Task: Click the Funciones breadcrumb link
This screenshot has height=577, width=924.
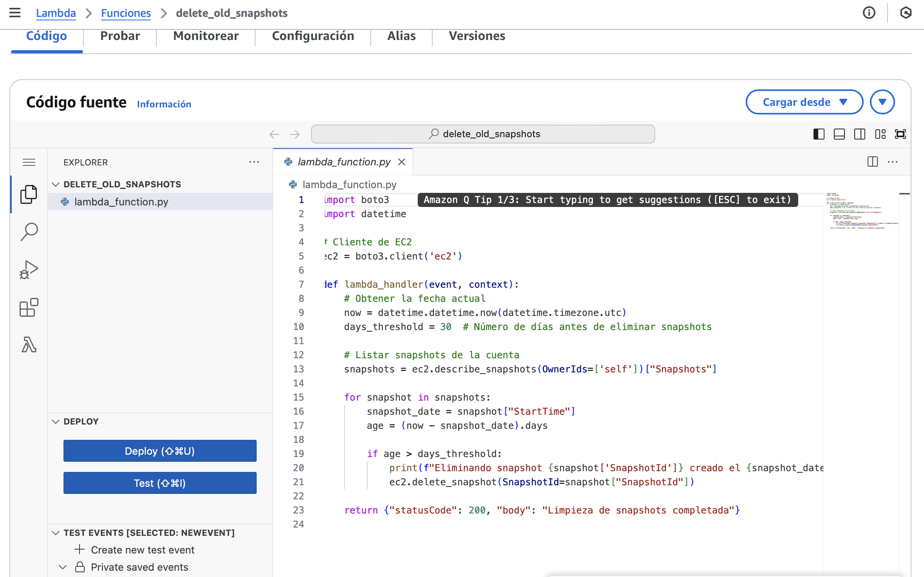Action: [126, 13]
